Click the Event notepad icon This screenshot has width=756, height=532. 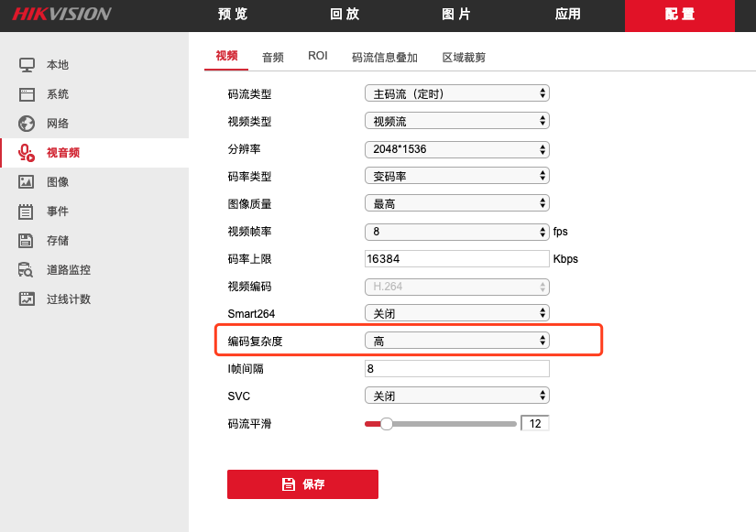tap(27, 212)
